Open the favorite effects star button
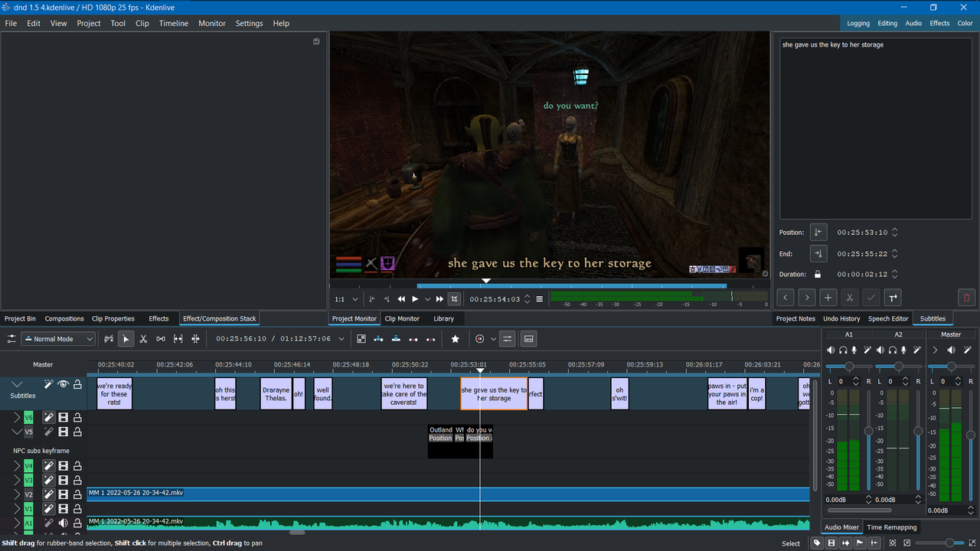 click(x=456, y=339)
